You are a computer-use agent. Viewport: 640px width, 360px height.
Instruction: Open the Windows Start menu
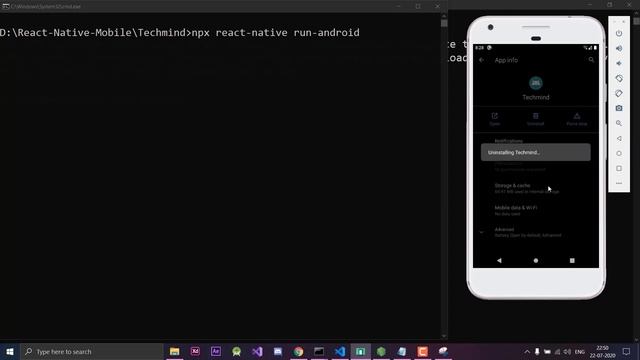[10, 351]
